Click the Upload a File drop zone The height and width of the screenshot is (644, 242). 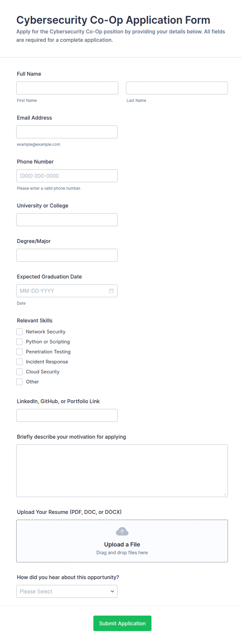tap(122, 541)
